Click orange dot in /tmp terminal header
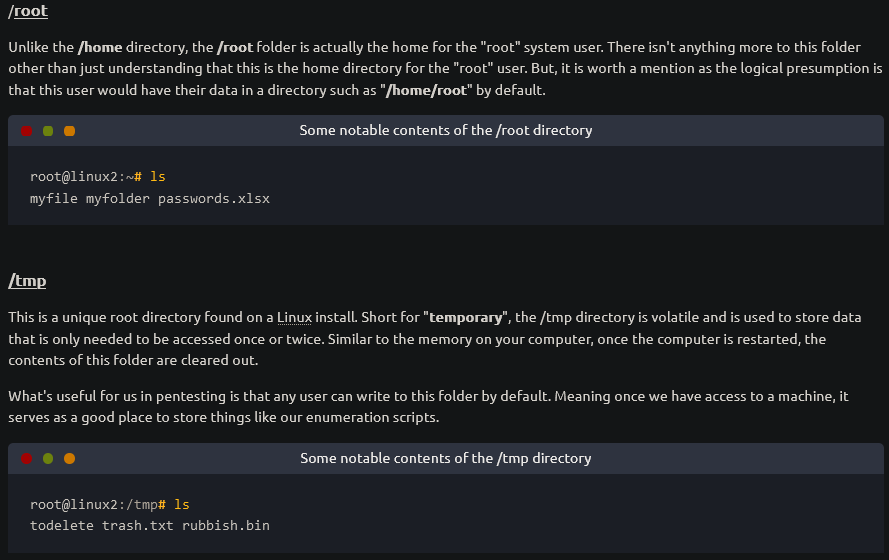The width and height of the screenshot is (889, 560). tap(70, 459)
